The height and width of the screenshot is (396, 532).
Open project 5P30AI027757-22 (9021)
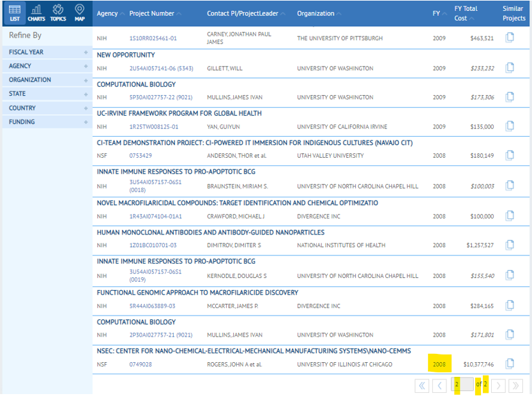coord(161,97)
